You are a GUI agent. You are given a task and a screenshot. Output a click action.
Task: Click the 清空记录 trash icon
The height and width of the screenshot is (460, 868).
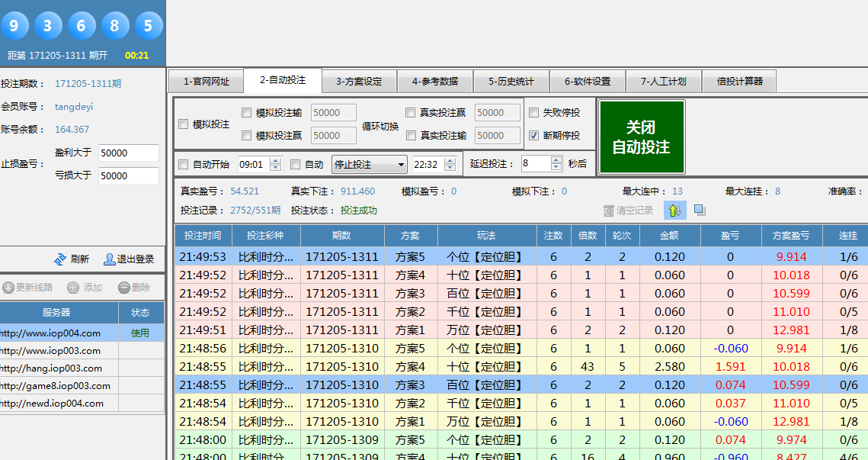click(x=608, y=211)
